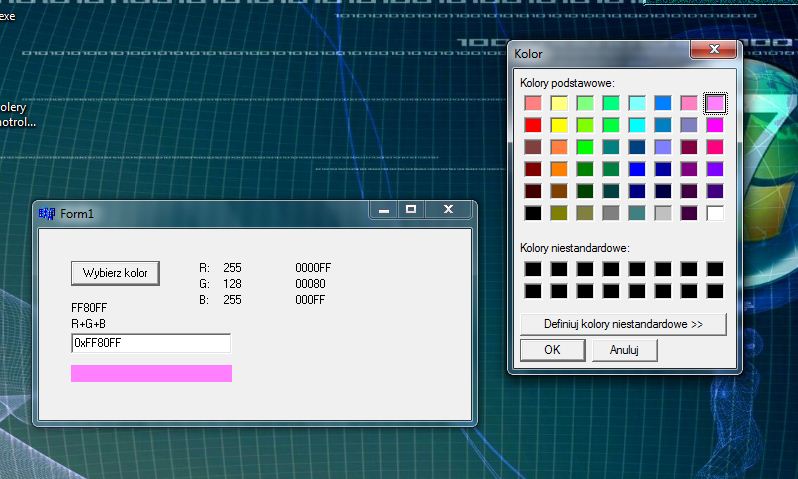Select the last custom color slot in the bottom row

(x=715, y=291)
